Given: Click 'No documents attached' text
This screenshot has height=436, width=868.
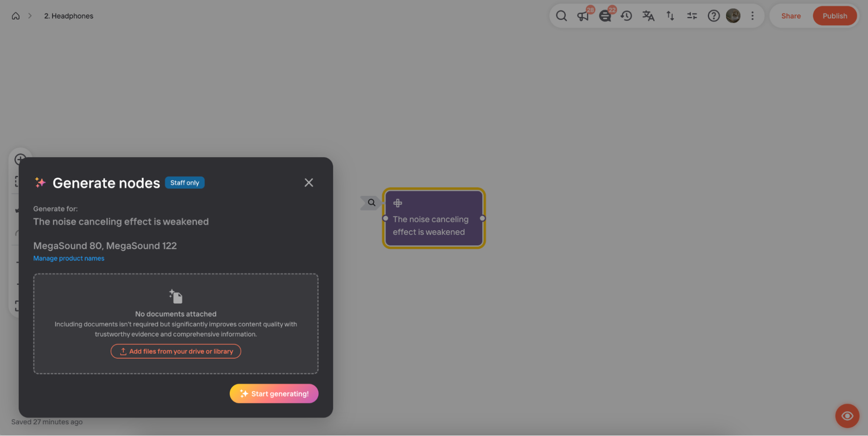Looking at the screenshot, I should pos(176,314).
